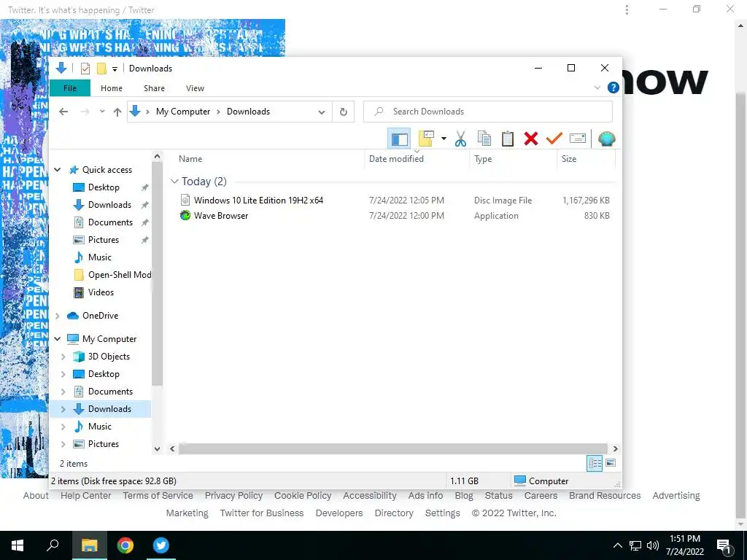Open the Action Center notification icon
Viewport: 747px width, 560px height.
point(724,545)
